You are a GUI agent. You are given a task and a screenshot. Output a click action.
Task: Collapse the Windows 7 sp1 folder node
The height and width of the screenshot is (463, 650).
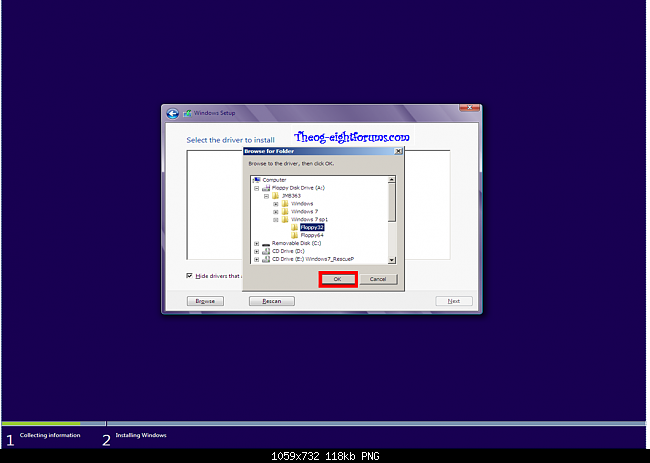pos(276,220)
